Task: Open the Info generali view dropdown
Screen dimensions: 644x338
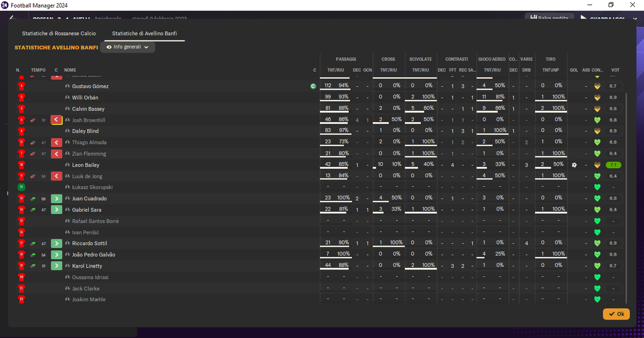Action: [x=127, y=47]
